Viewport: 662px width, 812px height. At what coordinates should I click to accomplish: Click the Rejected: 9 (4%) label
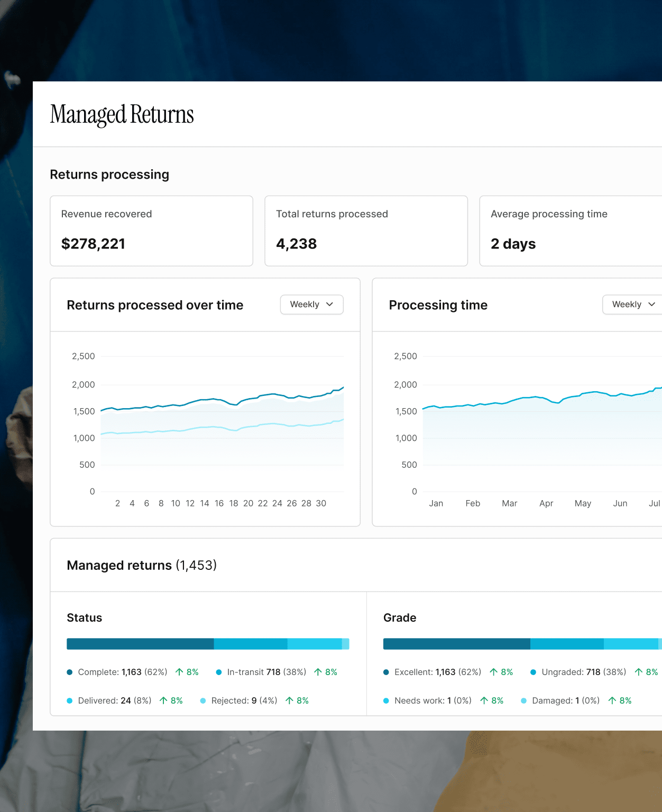coord(244,701)
